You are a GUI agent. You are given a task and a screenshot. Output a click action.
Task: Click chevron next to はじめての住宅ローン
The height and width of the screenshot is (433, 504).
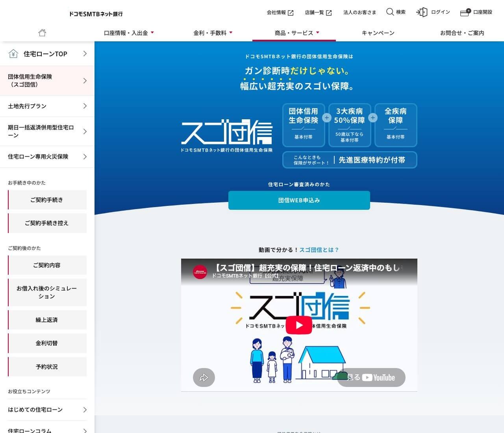pos(85,410)
